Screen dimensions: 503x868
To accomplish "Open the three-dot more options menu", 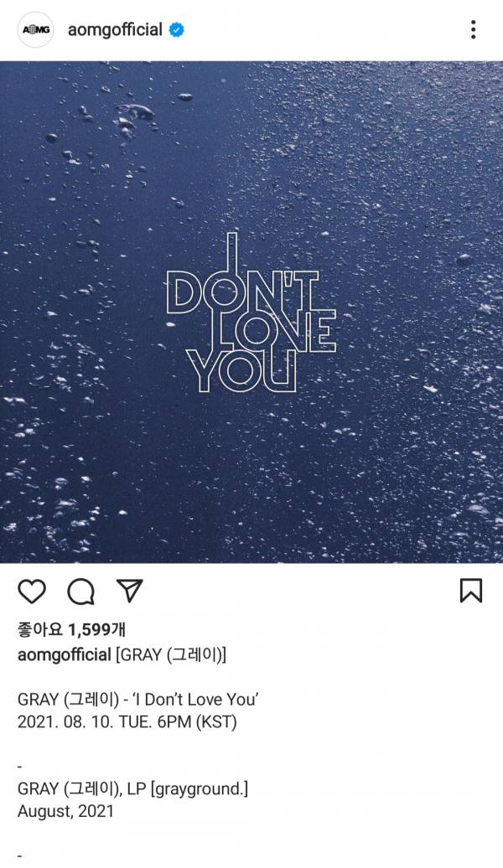I will click(473, 29).
